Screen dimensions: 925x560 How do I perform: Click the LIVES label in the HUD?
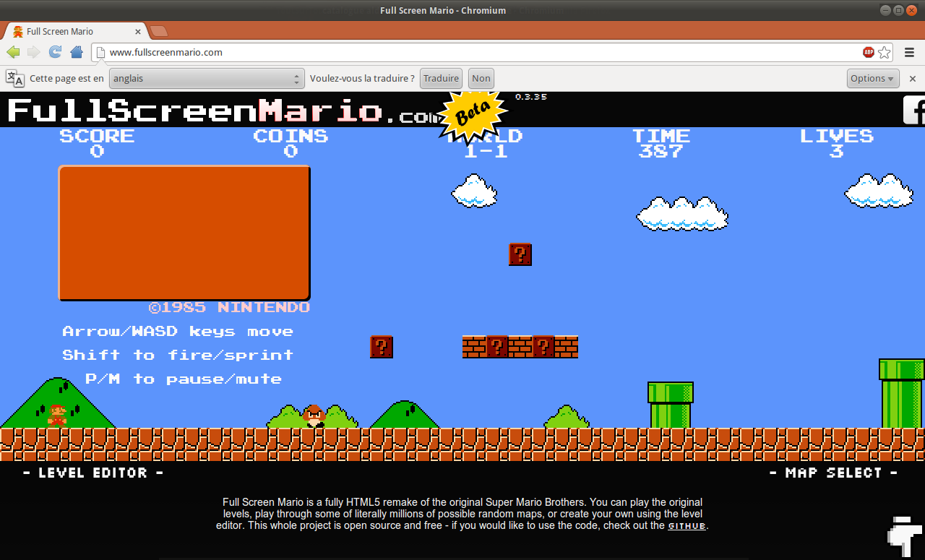(837, 136)
